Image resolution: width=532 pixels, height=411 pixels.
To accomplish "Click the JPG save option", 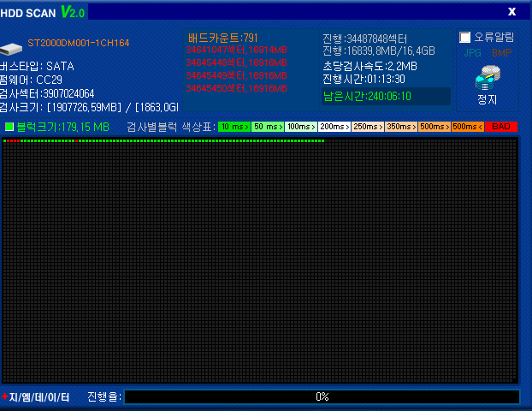I will [x=472, y=52].
